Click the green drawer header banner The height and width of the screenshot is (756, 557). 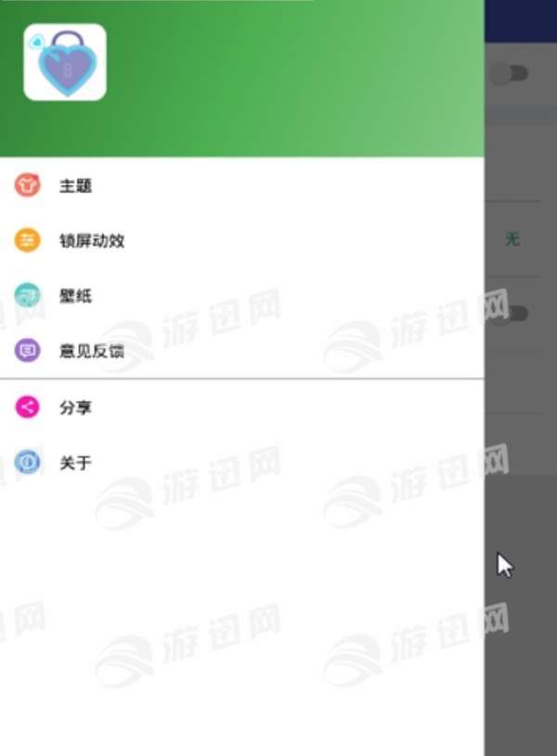tap(242, 78)
